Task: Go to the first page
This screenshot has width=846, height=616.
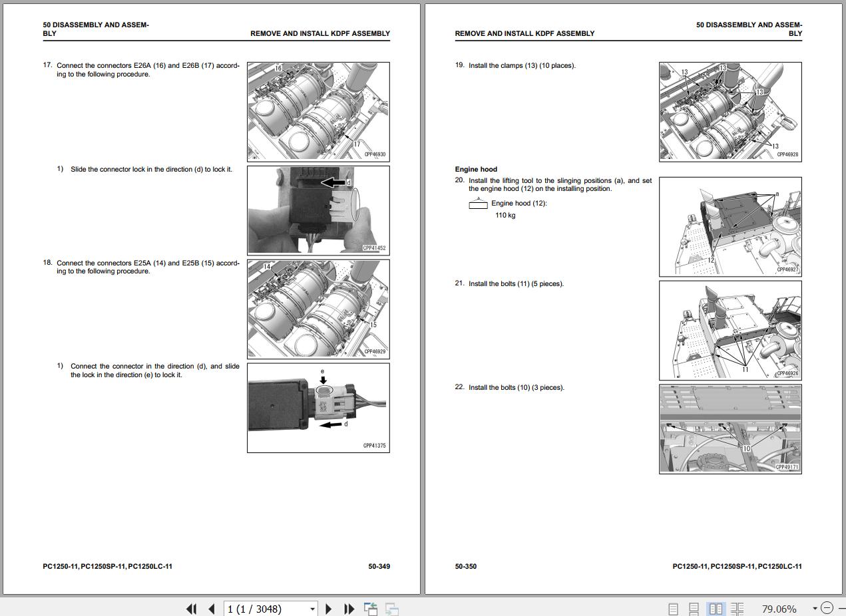Action: click(192, 608)
